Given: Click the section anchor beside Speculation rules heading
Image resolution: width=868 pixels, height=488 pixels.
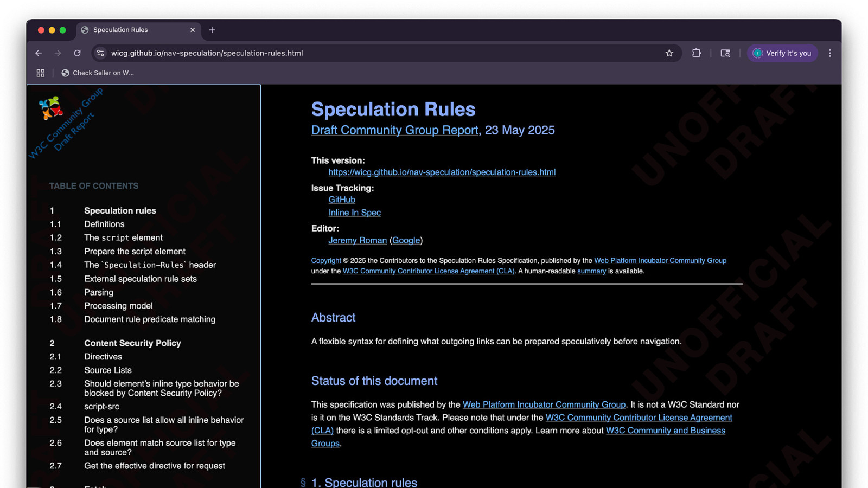Looking at the screenshot, I should [303, 482].
